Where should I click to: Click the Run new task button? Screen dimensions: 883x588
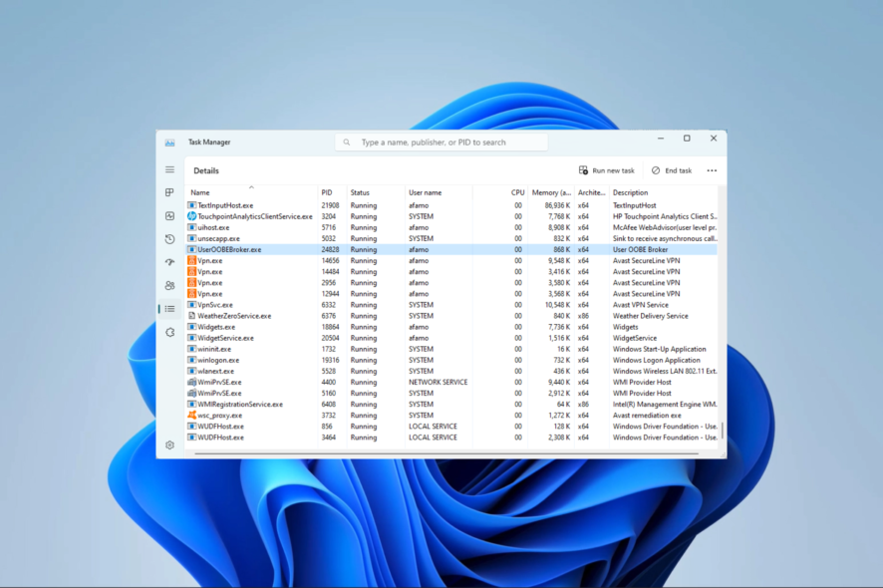pos(609,170)
